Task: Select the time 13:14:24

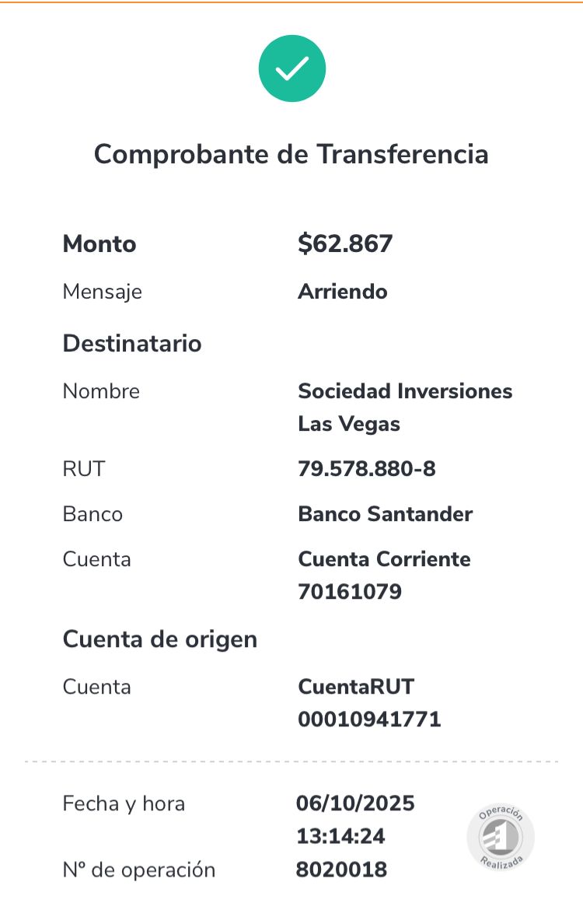Action: pos(340,836)
